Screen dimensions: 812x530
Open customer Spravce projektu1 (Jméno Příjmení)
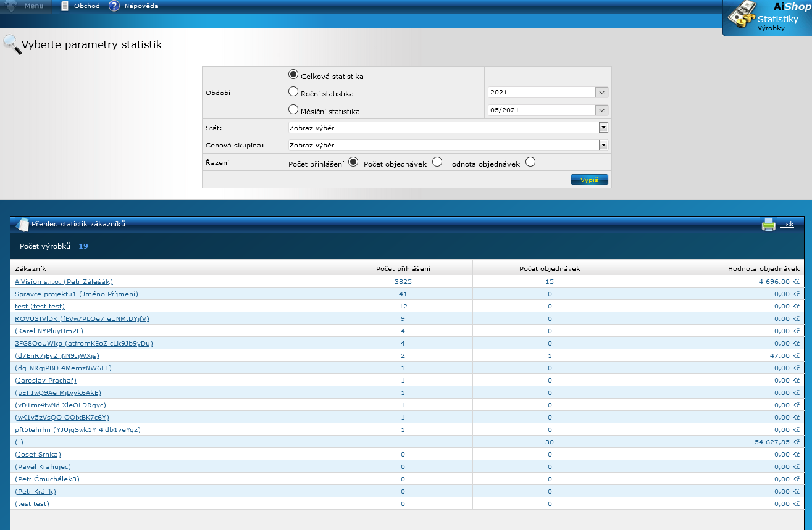pyautogui.click(x=77, y=294)
